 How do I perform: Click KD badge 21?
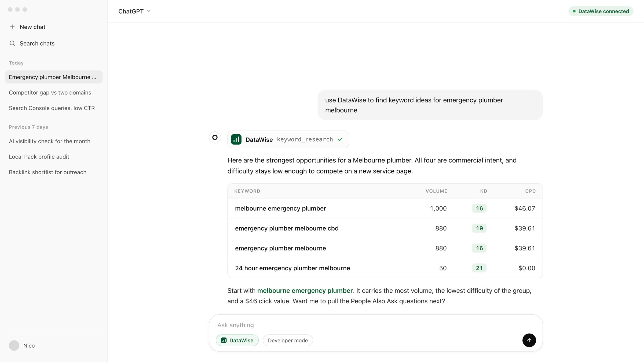[479, 268]
